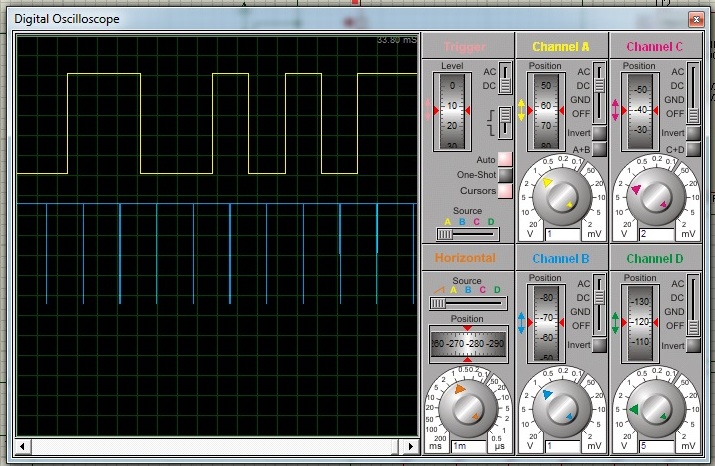Click the Channel C volts/div value field
Image resolution: width=715 pixels, height=466 pixels.
(657, 234)
